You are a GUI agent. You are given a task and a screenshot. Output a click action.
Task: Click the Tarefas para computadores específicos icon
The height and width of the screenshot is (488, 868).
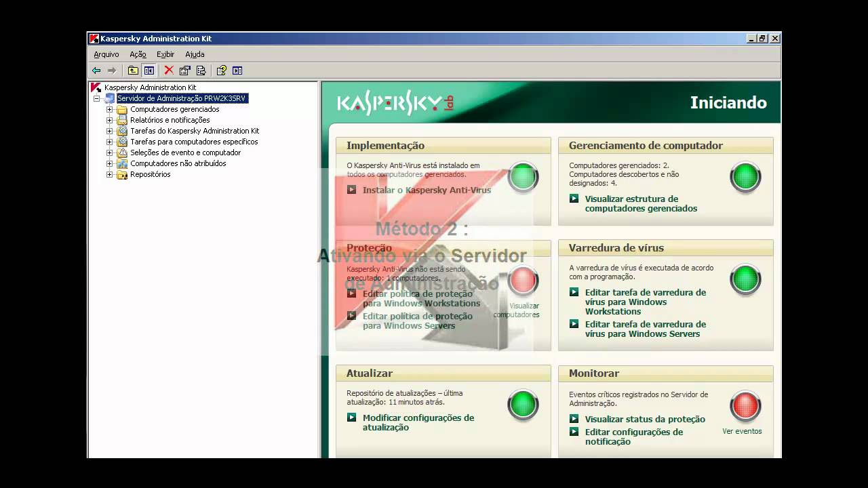tap(122, 142)
